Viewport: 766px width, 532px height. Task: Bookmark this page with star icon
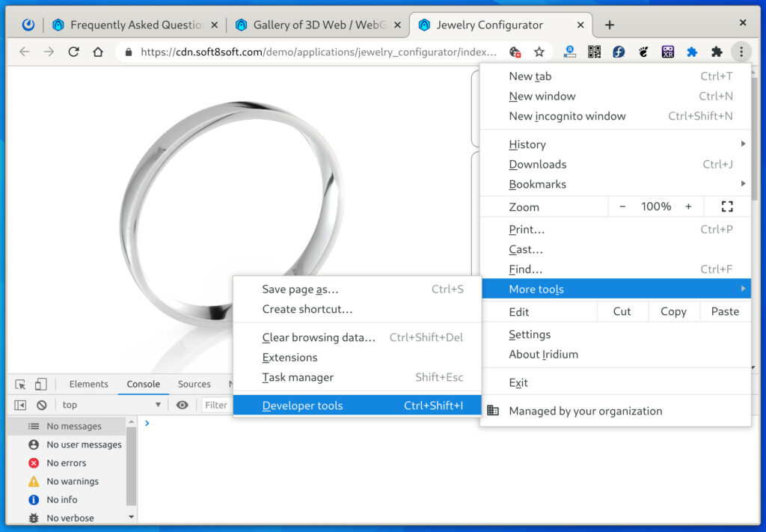coord(539,52)
